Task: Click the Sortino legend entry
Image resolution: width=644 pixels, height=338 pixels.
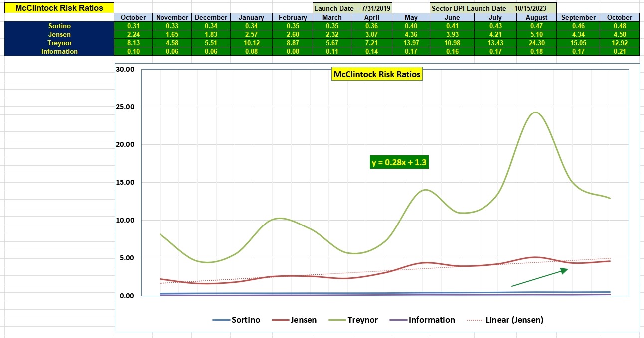Action: [x=236, y=320]
